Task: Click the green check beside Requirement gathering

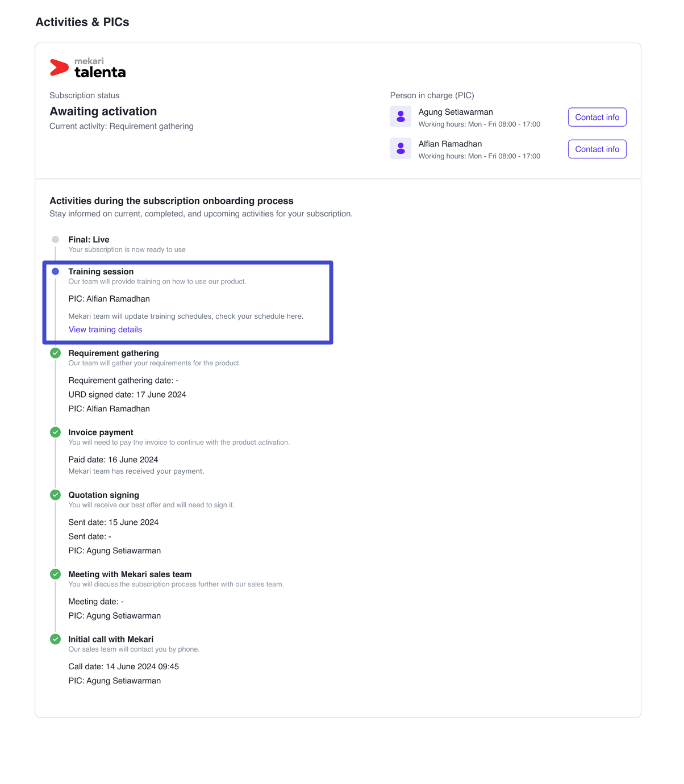Action: [x=55, y=353]
